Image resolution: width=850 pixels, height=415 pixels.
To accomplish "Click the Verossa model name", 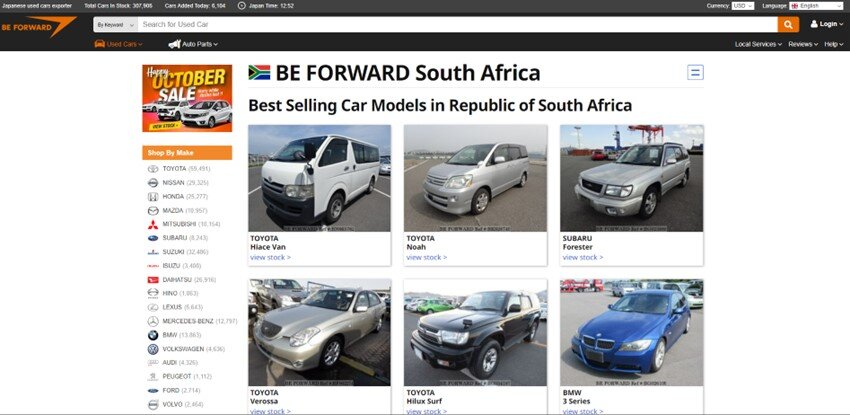I will click(264, 401).
